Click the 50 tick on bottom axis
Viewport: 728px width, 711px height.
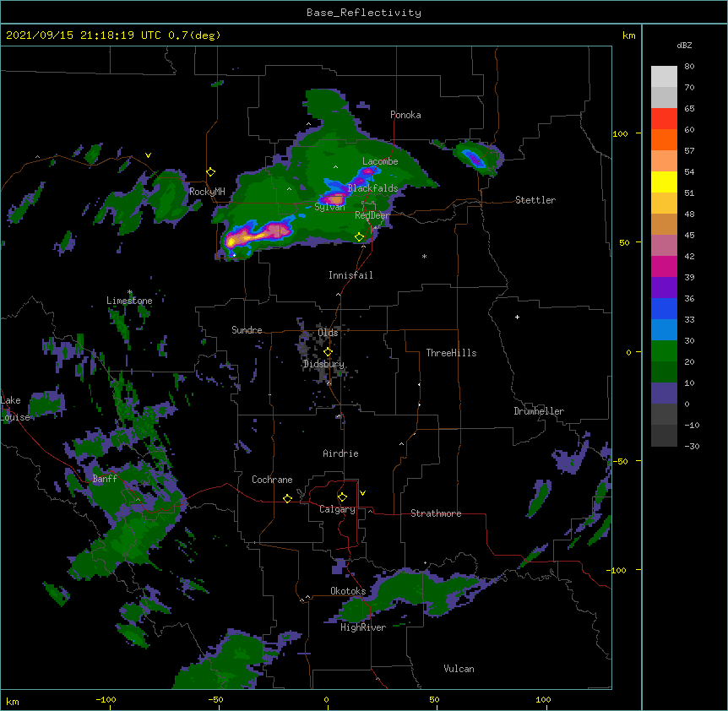click(435, 699)
